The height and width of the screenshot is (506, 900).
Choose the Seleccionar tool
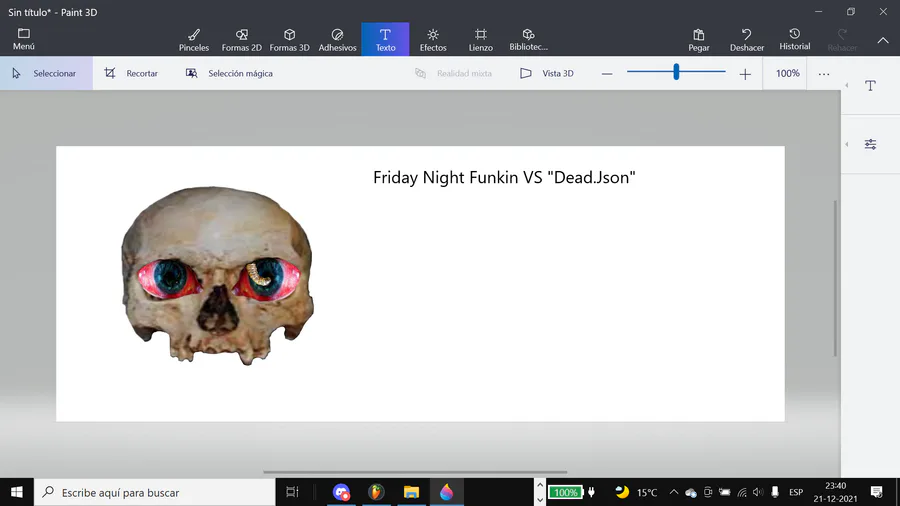46,73
